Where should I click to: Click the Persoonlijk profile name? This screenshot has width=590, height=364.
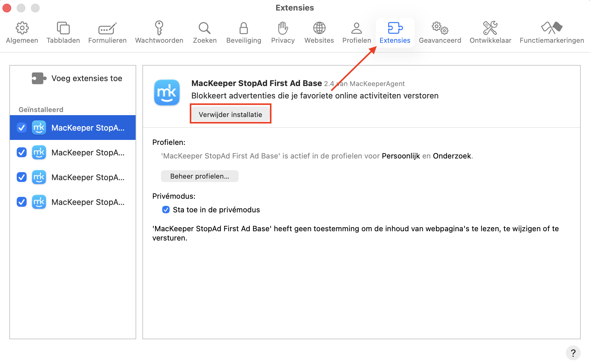pyautogui.click(x=401, y=156)
